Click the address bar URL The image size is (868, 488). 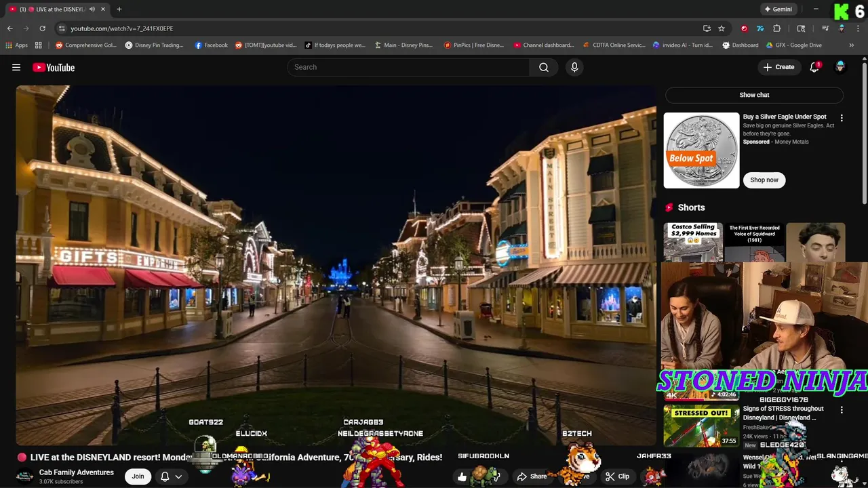[122, 28]
